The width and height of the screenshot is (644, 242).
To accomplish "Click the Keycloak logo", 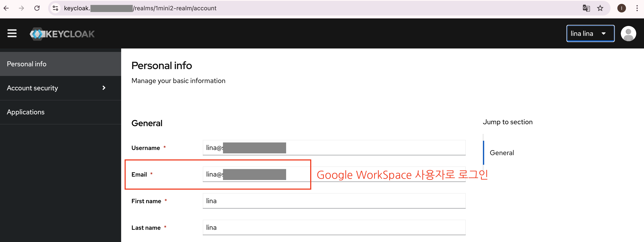I will 62,34.
